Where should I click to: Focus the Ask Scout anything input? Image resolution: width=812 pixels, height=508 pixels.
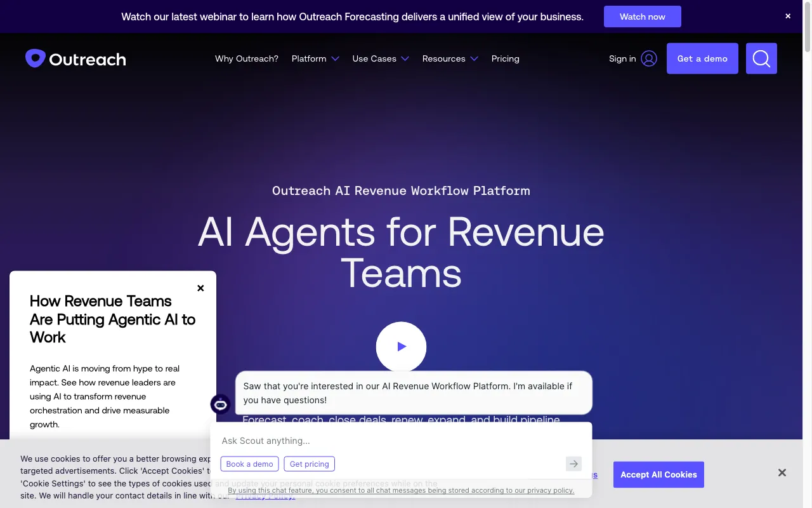click(401, 441)
